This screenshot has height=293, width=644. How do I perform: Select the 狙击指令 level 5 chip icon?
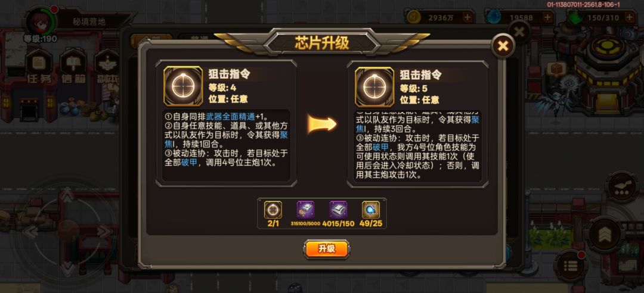tap(374, 86)
